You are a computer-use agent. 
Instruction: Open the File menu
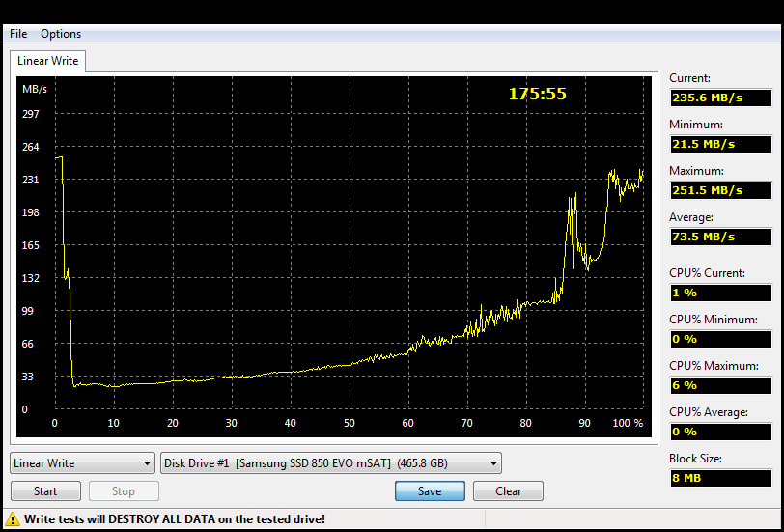pos(18,34)
